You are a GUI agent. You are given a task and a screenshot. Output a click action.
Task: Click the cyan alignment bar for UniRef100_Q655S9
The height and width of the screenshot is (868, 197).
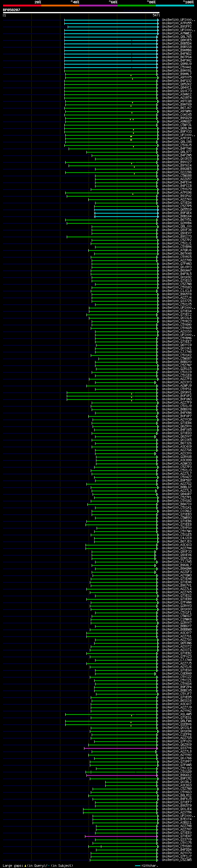click(x=127, y=210)
